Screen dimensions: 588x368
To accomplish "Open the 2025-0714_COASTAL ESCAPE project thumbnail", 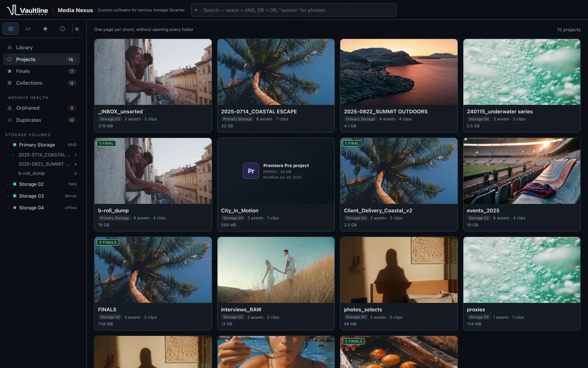I will click(276, 72).
